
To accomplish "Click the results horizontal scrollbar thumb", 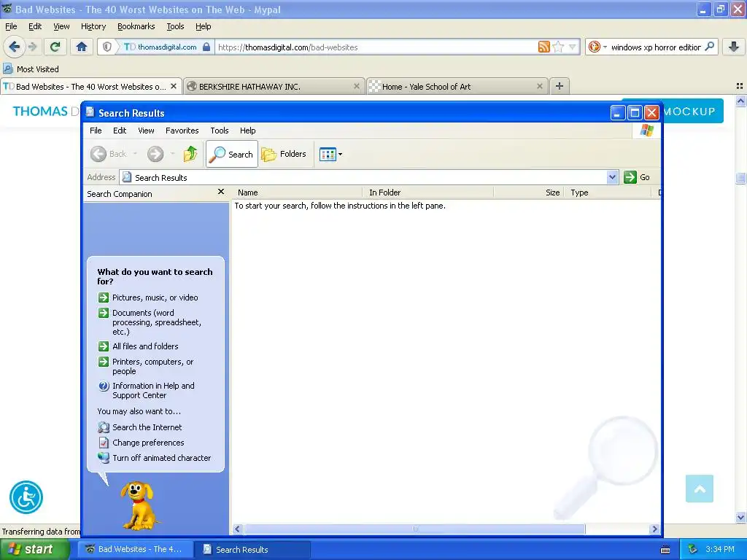I will (x=414, y=529).
